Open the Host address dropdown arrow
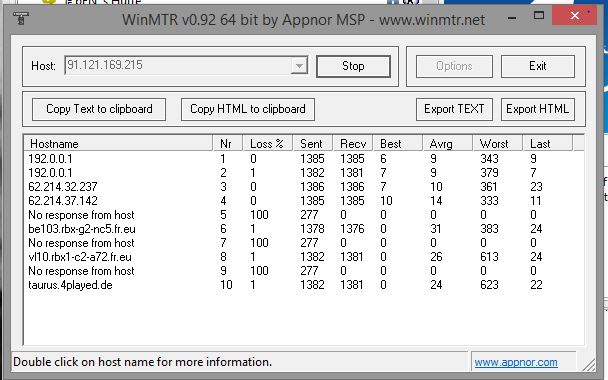The width and height of the screenshot is (608, 380). click(299, 66)
